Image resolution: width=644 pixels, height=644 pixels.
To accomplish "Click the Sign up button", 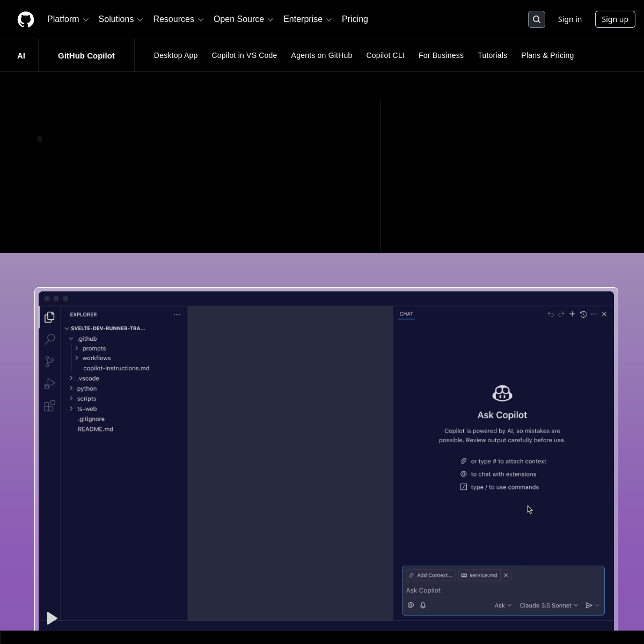I will pyautogui.click(x=615, y=19).
